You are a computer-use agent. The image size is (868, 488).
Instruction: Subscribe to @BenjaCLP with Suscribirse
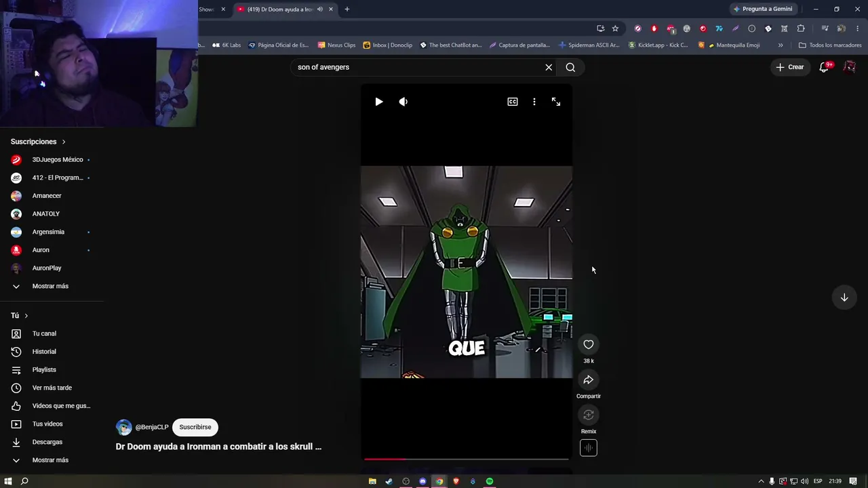coord(195,427)
